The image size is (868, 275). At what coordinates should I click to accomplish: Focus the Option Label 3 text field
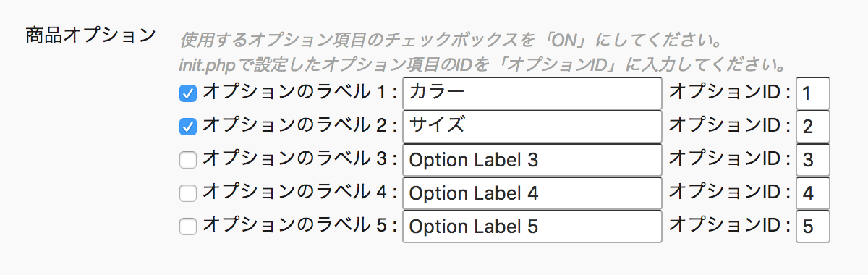coord(532,160)
